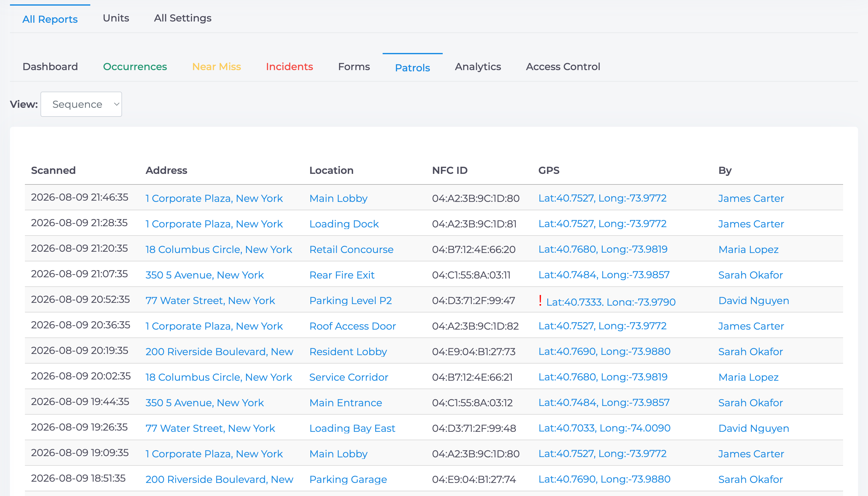
Task: Open the Resident Lobby location link
Action: pos(348,351)
